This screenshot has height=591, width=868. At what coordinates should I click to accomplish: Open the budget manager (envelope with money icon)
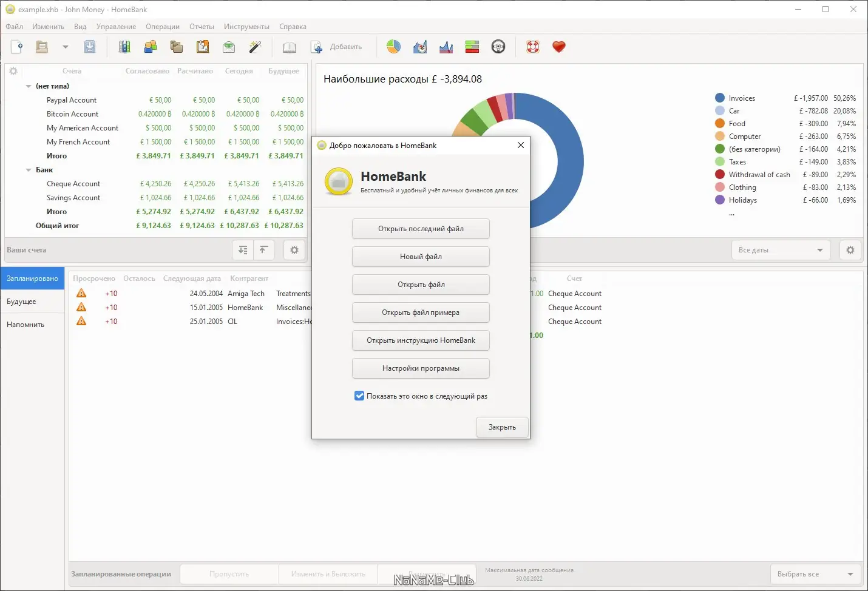tap(229, 47)
